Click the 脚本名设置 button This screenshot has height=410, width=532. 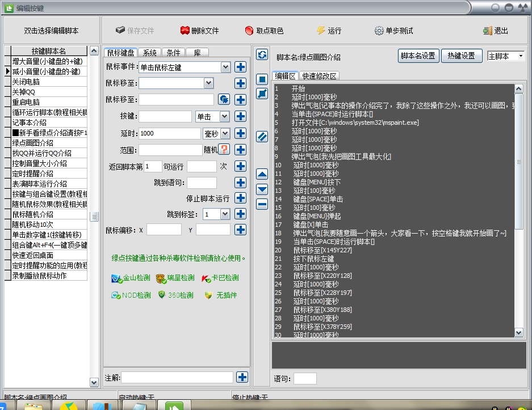[x=418, y=56]
